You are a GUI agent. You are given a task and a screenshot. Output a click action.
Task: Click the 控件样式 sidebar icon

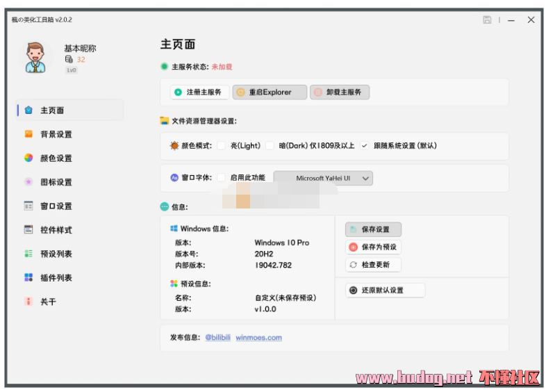(28, 229)
